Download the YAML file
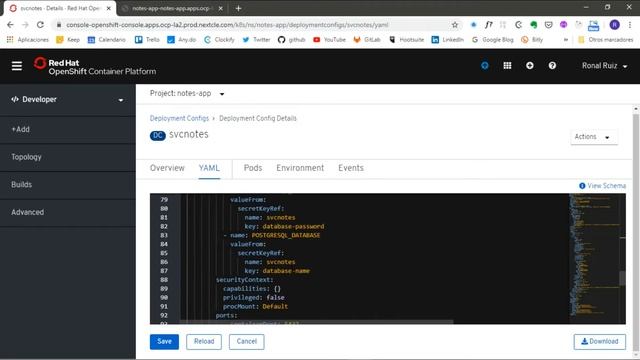This screenshot has width=640, height=360. click(600, 342)
